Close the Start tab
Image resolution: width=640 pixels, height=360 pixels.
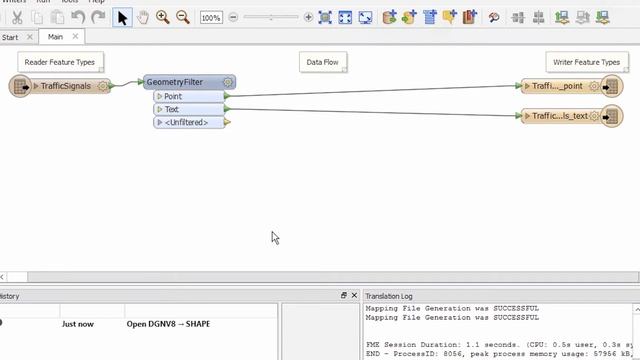coord(30,37)
